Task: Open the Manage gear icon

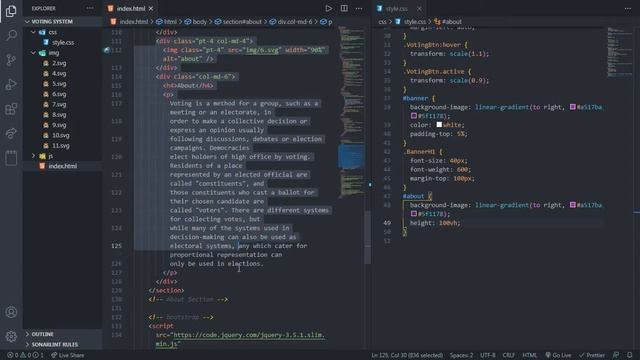Action: click(11, 336)
